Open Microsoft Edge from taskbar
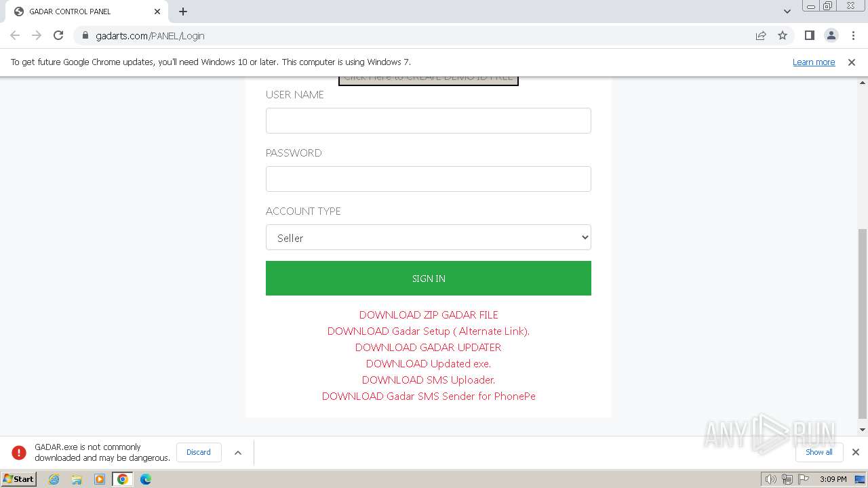The image size is (868, 488). [146, 479]
